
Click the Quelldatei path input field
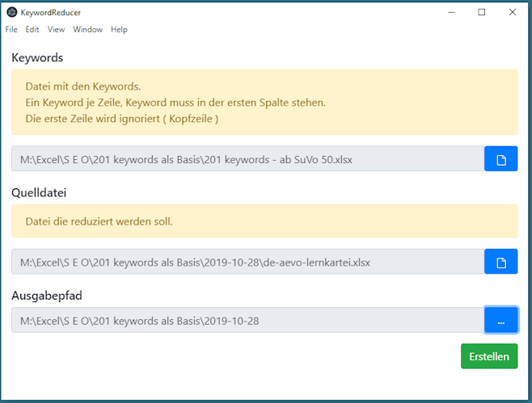click(247, 262)
